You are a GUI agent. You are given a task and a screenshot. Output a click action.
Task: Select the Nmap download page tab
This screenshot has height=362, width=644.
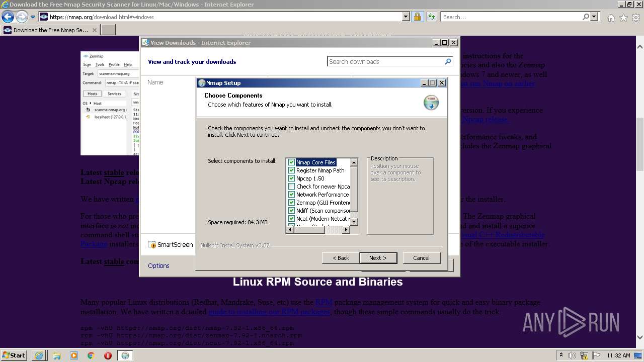[50, 30]
